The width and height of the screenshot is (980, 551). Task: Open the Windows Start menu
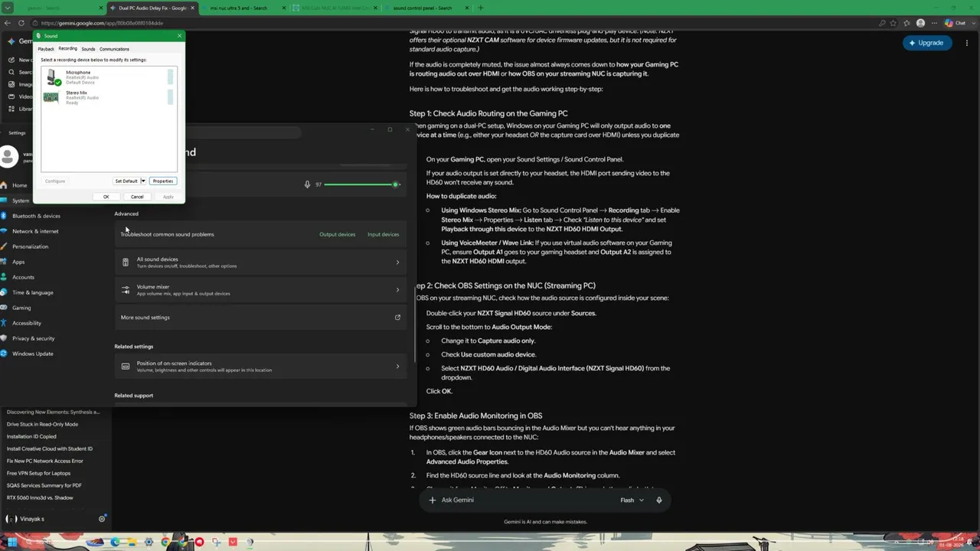(13, 542)
